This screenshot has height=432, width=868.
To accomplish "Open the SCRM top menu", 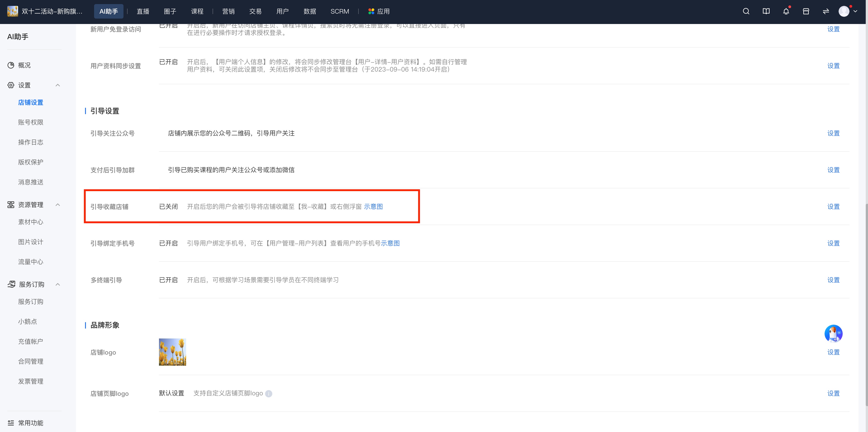I will 340,11.
